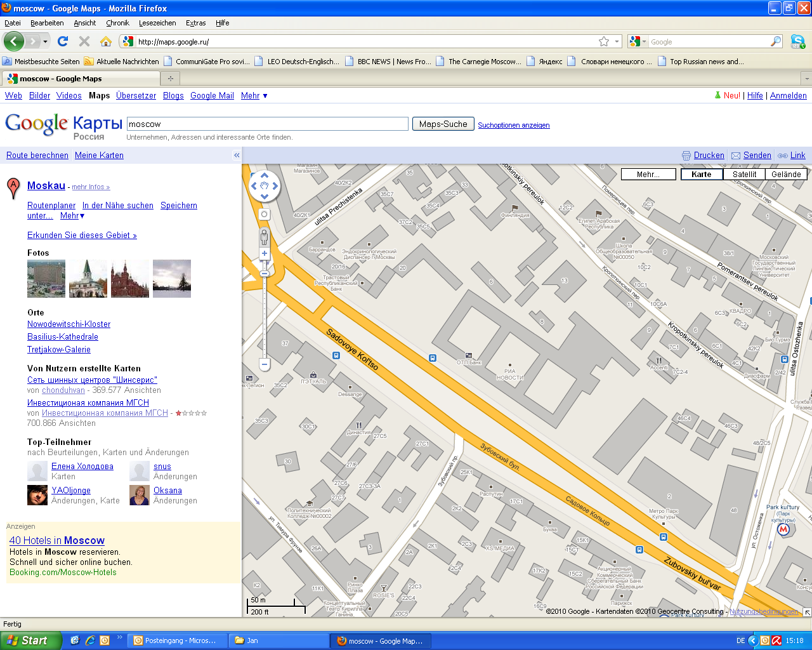
Task: Collapse the left panel with double chevron
Action: [x=237, y=156]
